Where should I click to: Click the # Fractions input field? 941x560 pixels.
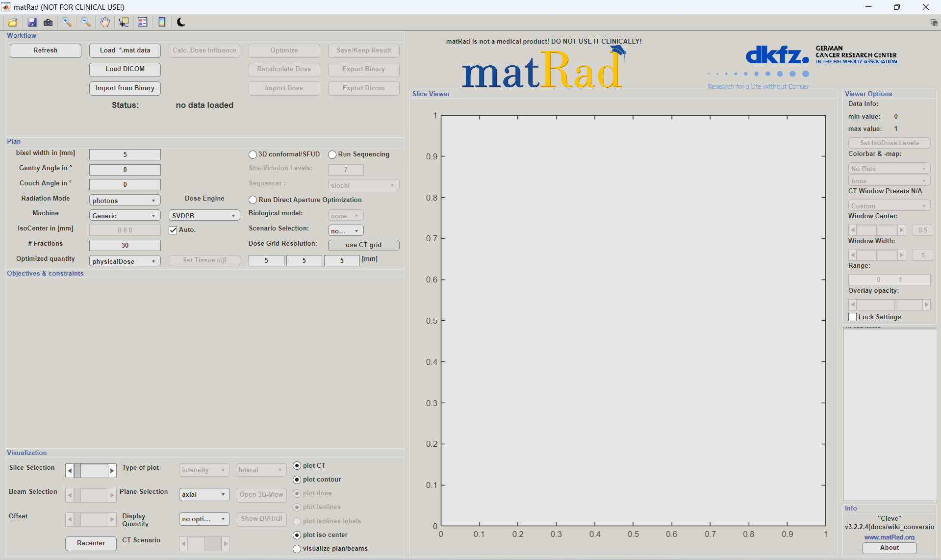click(x=125, y=246)
